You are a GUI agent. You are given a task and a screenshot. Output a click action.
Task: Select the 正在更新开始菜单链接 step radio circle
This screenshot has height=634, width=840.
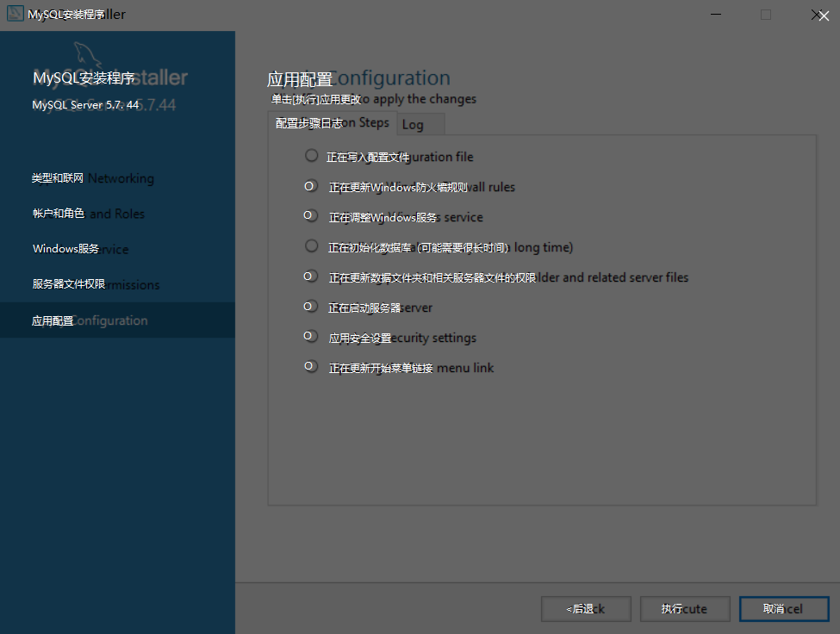(311, 366)
